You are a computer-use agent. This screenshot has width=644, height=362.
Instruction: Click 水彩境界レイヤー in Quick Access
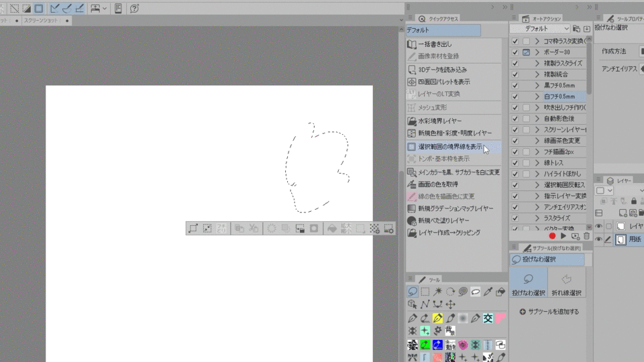[454, 121]
